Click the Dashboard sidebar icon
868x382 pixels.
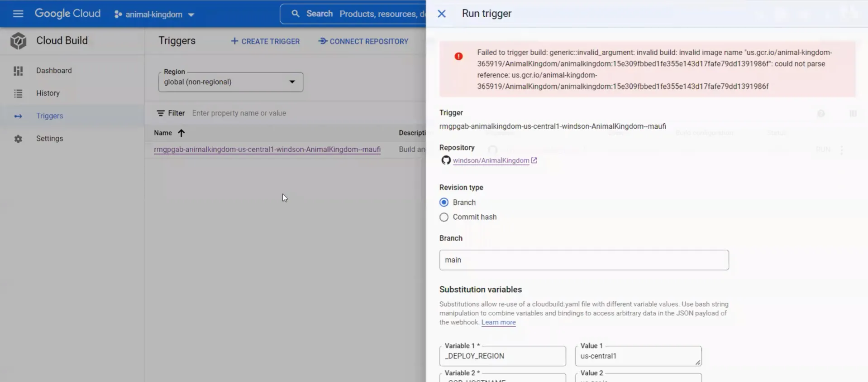pos(18,71)
